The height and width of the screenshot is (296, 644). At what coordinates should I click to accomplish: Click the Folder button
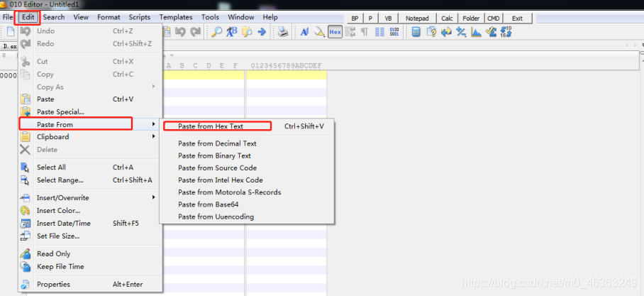pyautogui.click(x=471, y=18)
